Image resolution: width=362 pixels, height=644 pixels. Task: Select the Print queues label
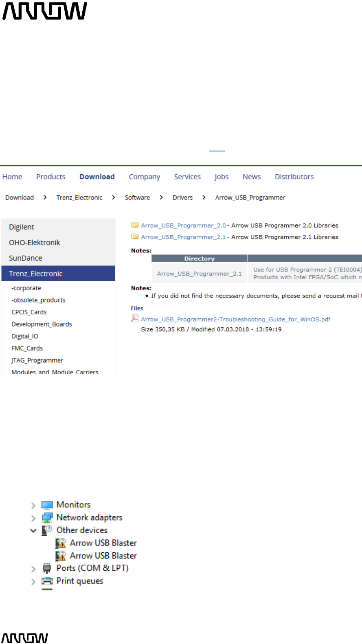coord(80,581)
